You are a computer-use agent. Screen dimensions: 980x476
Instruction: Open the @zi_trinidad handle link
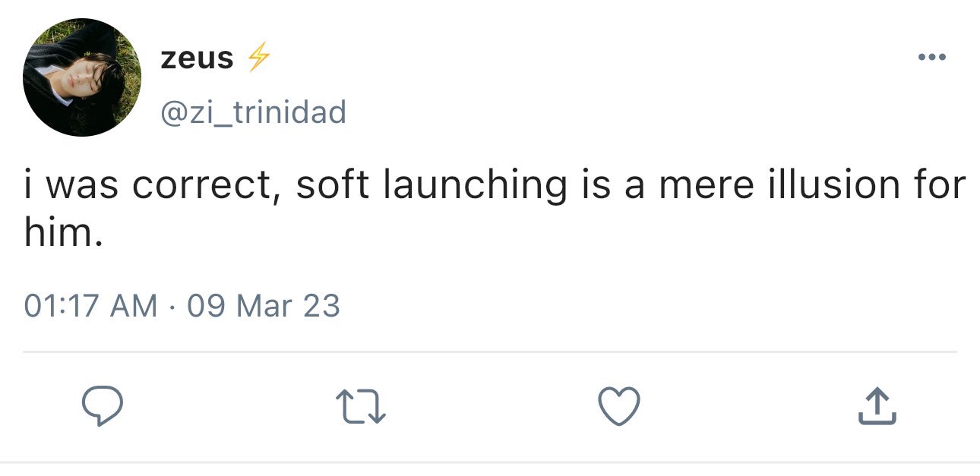pos(253,113)
